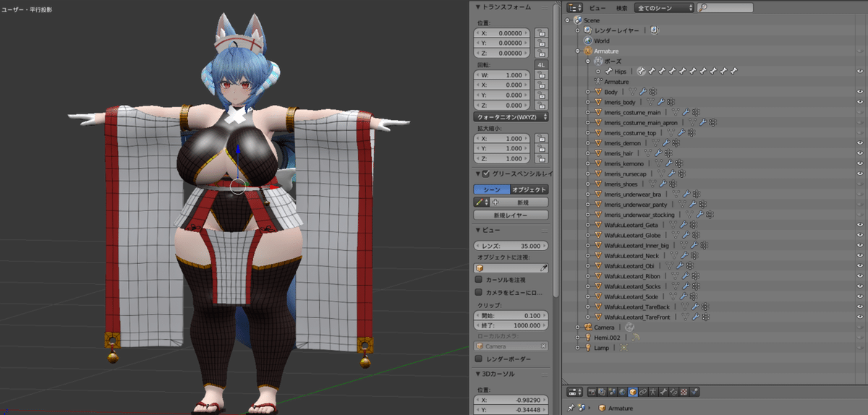Hide the WafukuLeotard_TareFront object

[860, 317]
